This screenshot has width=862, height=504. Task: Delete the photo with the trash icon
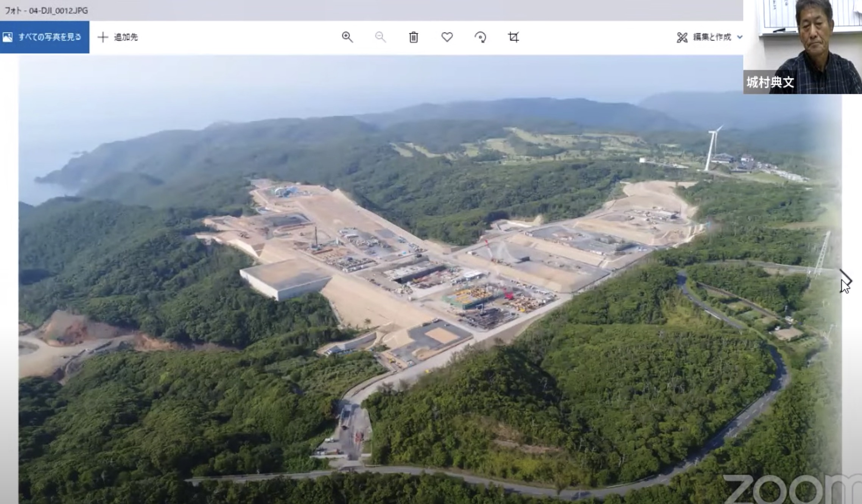pyautogui.click(x=414, y=37)
